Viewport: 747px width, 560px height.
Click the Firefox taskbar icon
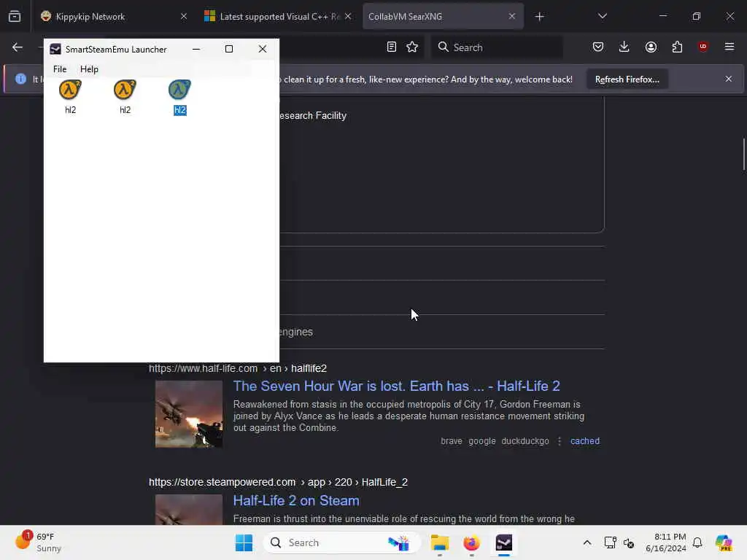click(x=471, y=542)
